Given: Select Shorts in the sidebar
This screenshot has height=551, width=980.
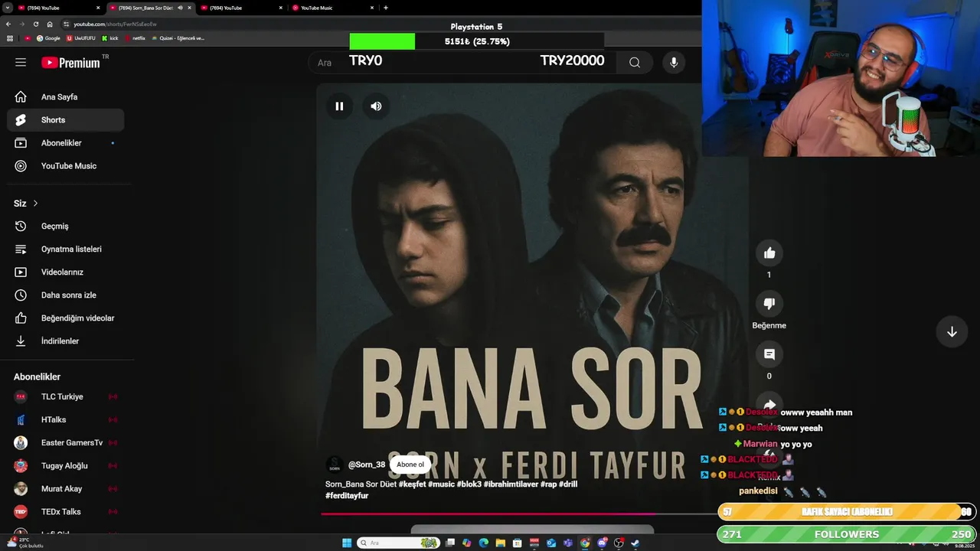Looking at the screenshot, I should (x=66, y=120).
